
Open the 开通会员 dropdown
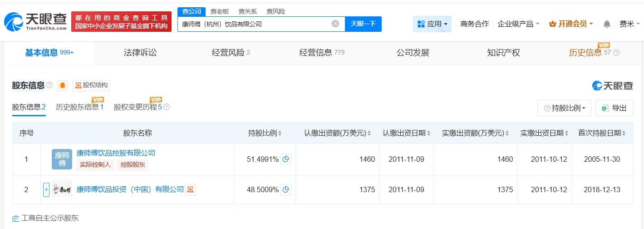571,24
